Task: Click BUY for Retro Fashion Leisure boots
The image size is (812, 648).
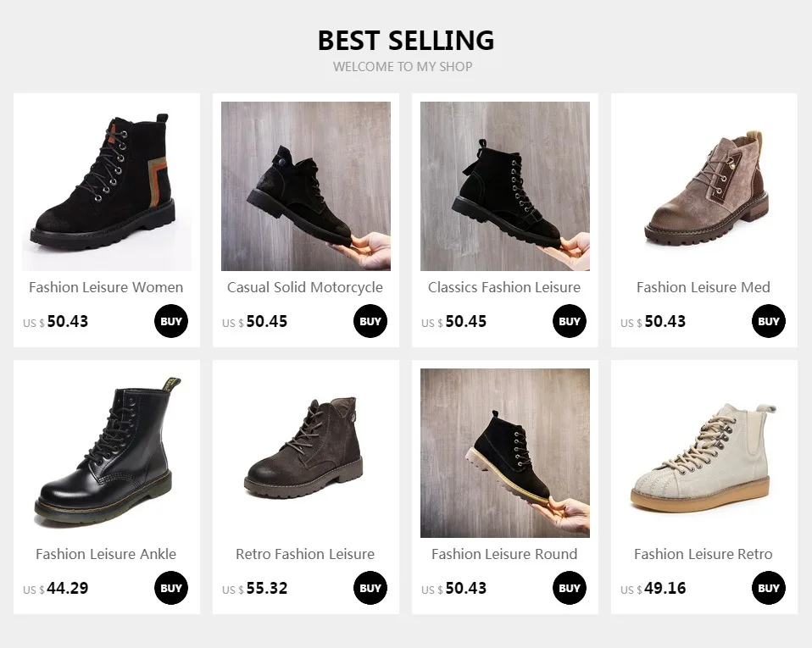Action: [x=370, y=588]
